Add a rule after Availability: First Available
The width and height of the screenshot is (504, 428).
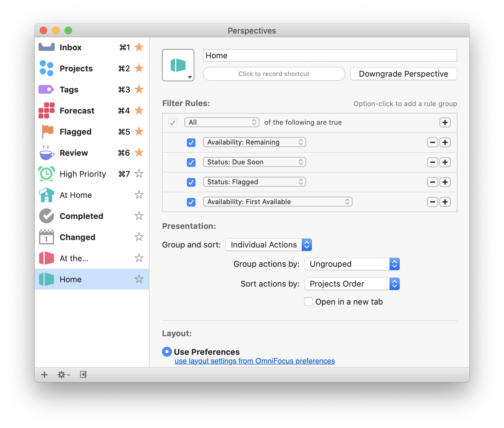click(445, 202)
